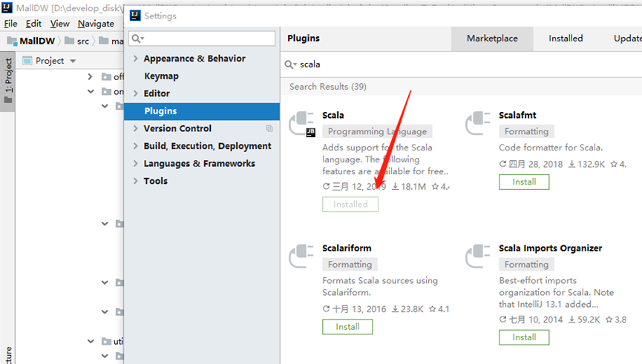Focus the plugin search field containing scala
642x364 pixels.
tap(462, 64)
